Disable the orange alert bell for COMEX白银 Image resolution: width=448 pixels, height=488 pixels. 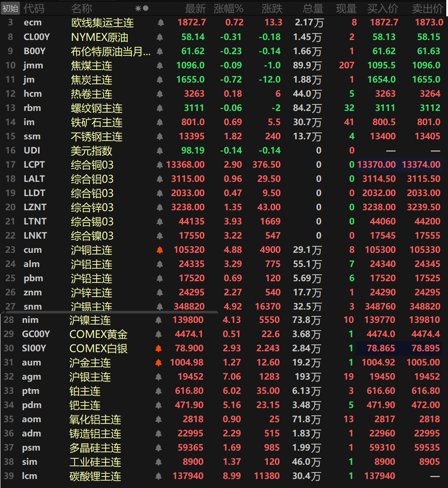(158, 348)
